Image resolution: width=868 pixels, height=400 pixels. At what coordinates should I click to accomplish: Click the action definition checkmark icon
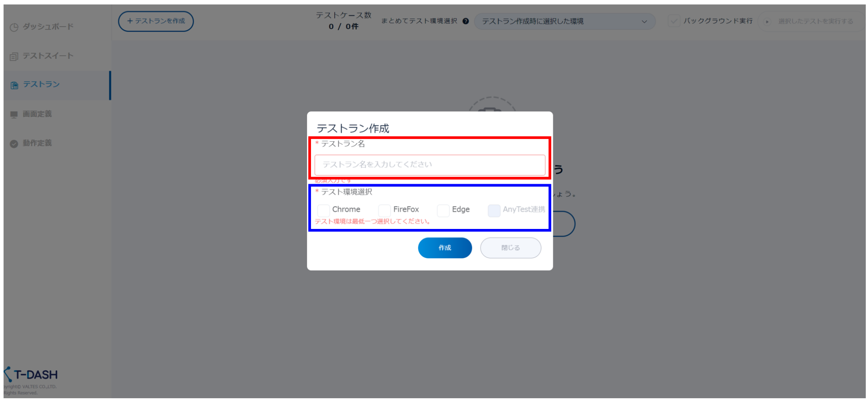click(14, 144)
